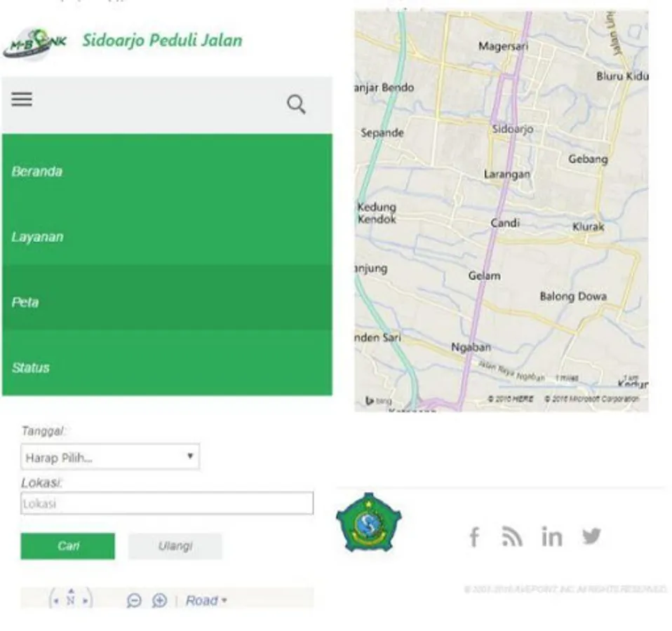Expand the Tanggal 'Harap Pilih...' dropdown
Screen dimensions: 672x631
pos(110,456)
